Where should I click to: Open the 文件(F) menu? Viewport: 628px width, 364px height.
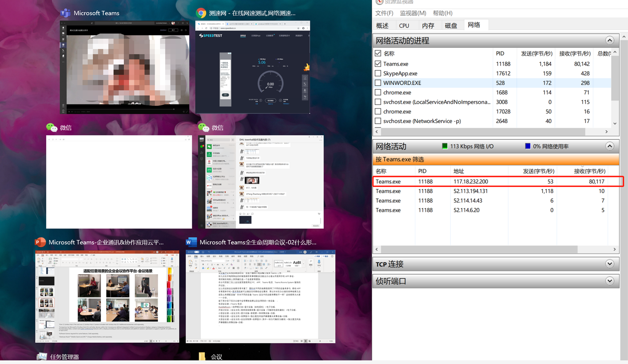pos(384,13)
